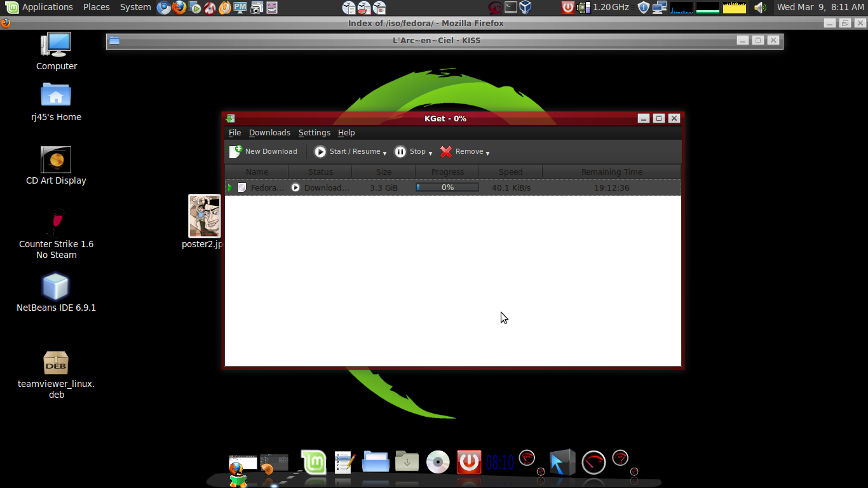868x488 pixels.
Task: Open the Start / Resume dropdown arrow
Action: pos(384,152)
